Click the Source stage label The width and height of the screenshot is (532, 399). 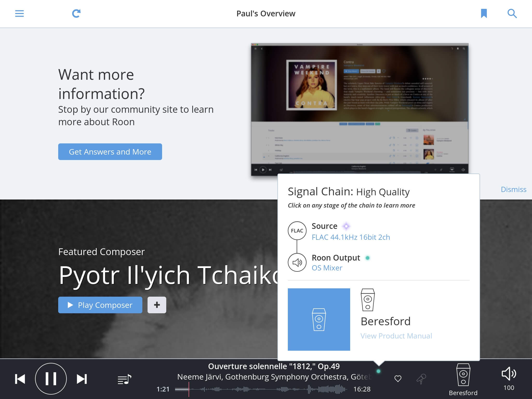324,226
